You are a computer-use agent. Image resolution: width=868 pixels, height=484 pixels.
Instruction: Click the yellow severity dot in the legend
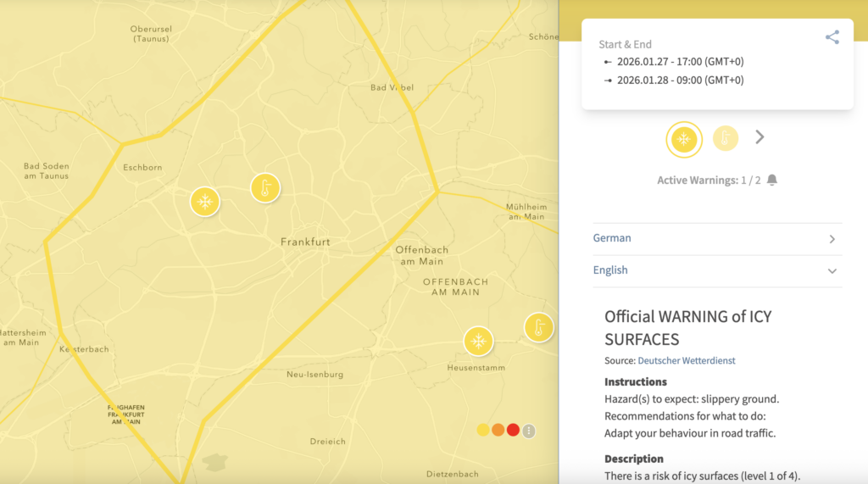[x=483, y=431]
